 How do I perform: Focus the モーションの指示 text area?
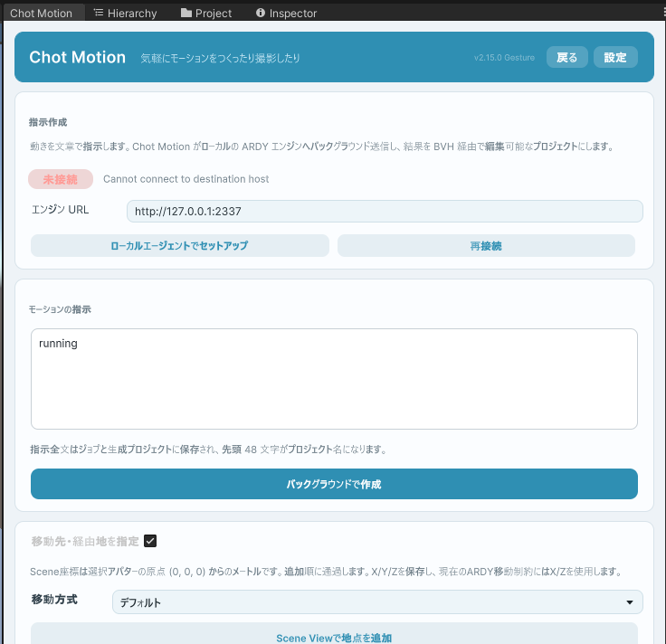pyautogui.click(x=334, y=379)
